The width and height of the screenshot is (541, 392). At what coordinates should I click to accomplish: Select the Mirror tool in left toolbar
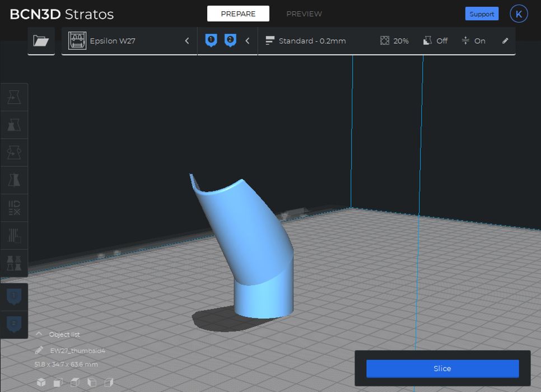pyautogui.click(x=14, y=180)
